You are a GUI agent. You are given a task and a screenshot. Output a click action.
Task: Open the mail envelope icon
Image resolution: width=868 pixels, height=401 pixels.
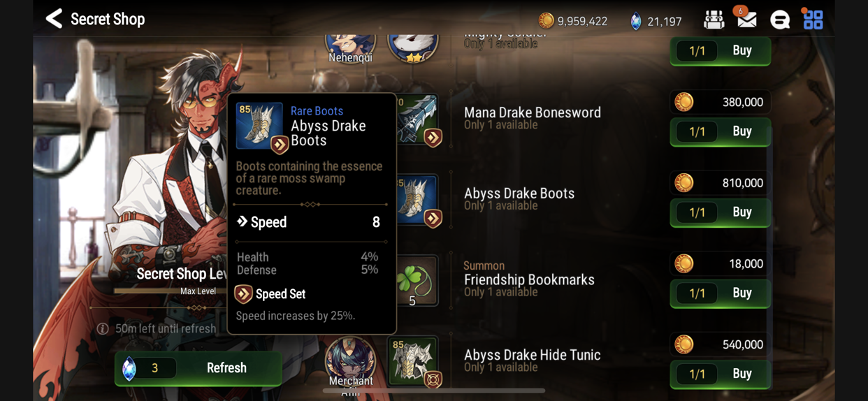click(746, 19)
